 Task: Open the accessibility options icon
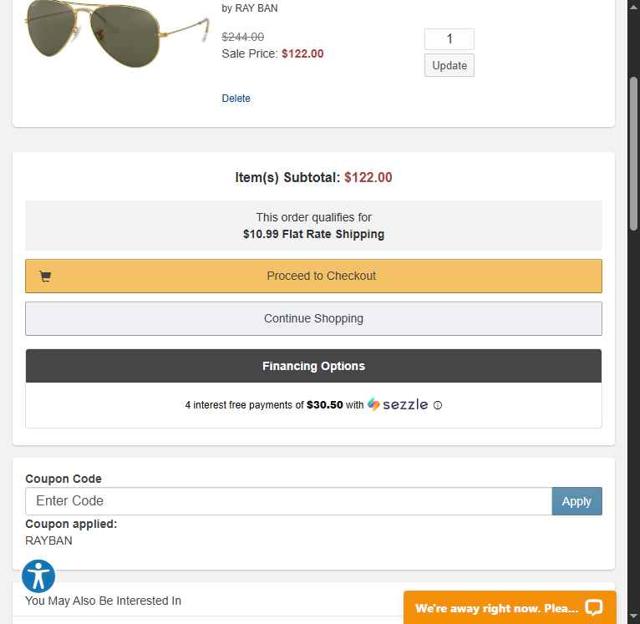point(38,576)
